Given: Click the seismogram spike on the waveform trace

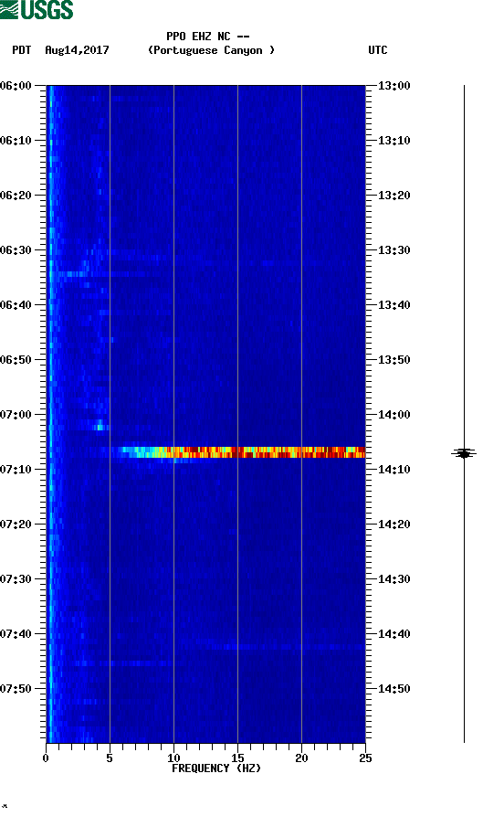Looking at the screenshot, I should 464,454.
